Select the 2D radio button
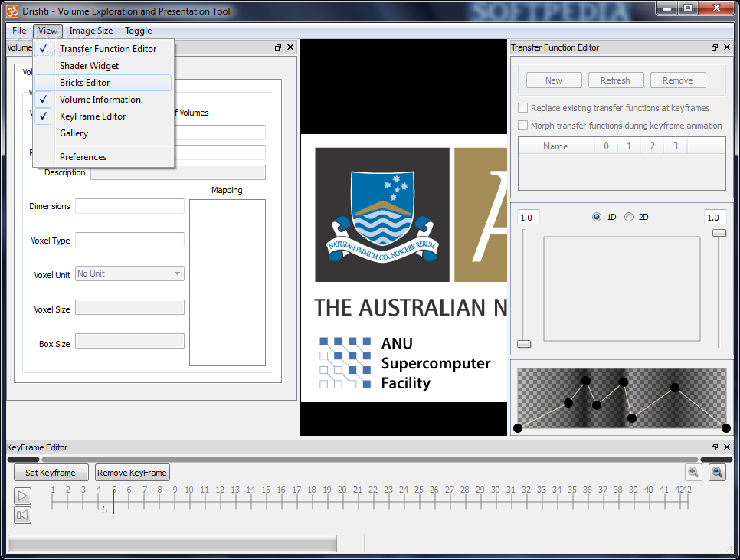 [x=629, y=217]
